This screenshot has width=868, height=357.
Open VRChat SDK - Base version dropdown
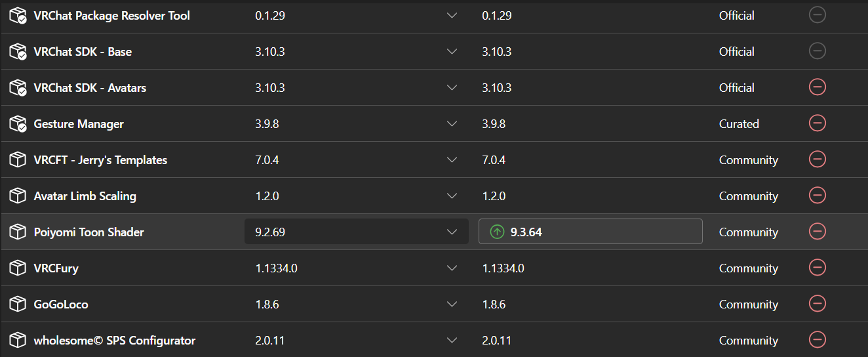pyautogui.click(x=357, y=51)
